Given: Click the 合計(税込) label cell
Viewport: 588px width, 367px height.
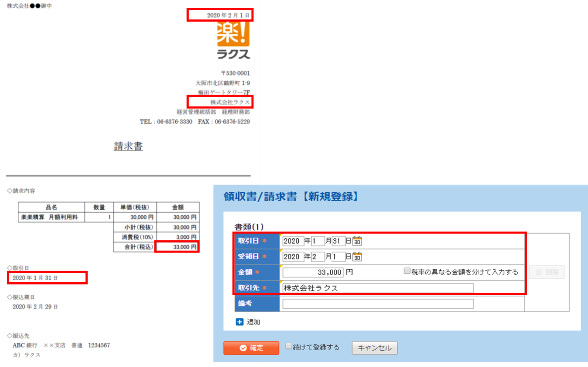Looking at the screenshot, I should click(135, 247).
